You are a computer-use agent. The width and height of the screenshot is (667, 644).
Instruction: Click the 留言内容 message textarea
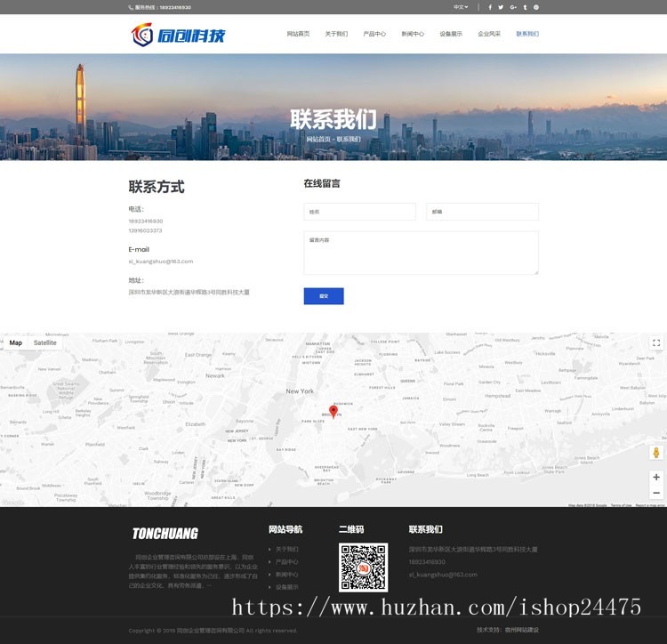click(422, 253)
